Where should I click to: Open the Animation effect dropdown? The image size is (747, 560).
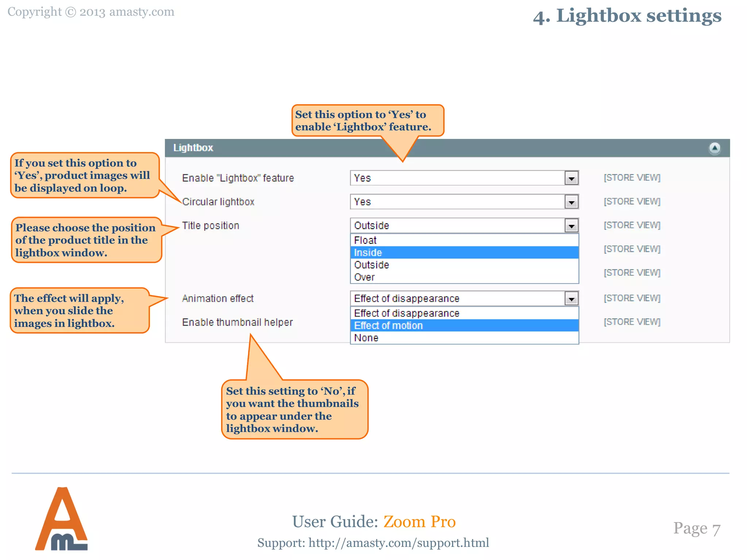coord(464,298)
